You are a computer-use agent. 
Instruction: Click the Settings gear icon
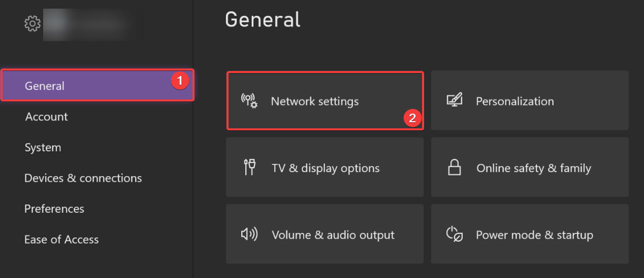pyautogui.click(x=32, y=23)
